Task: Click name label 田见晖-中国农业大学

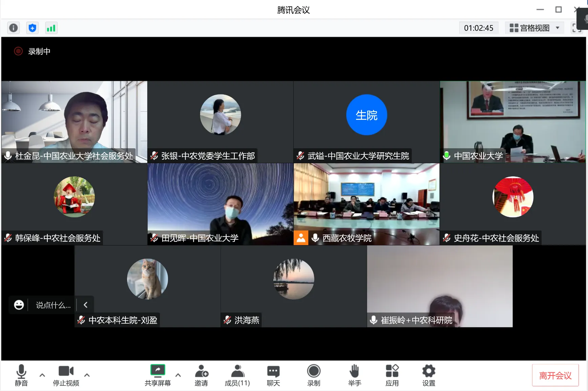Action: pos(200,238)
